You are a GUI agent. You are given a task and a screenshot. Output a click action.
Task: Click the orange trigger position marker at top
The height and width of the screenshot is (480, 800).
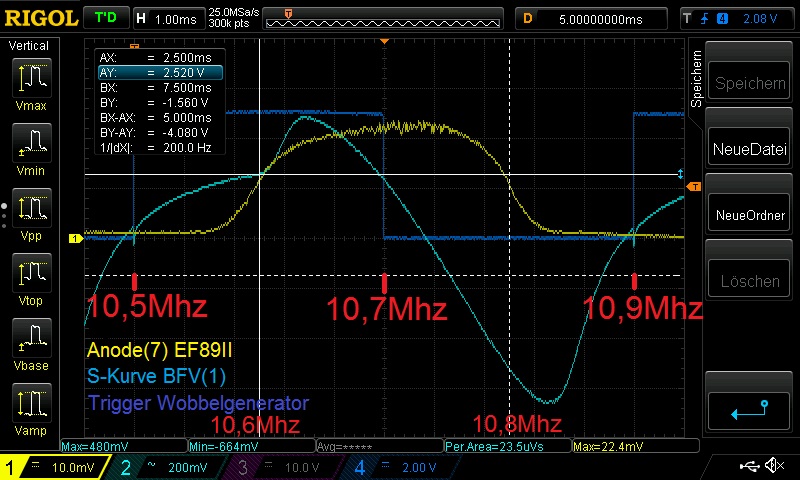pos(384,41)
